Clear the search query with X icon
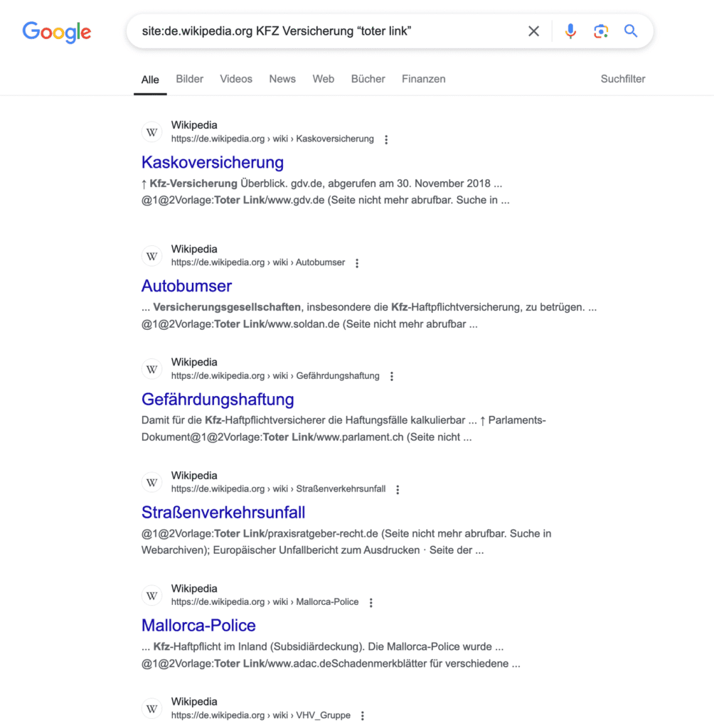 pyautogui.click(x=533, y=31)
